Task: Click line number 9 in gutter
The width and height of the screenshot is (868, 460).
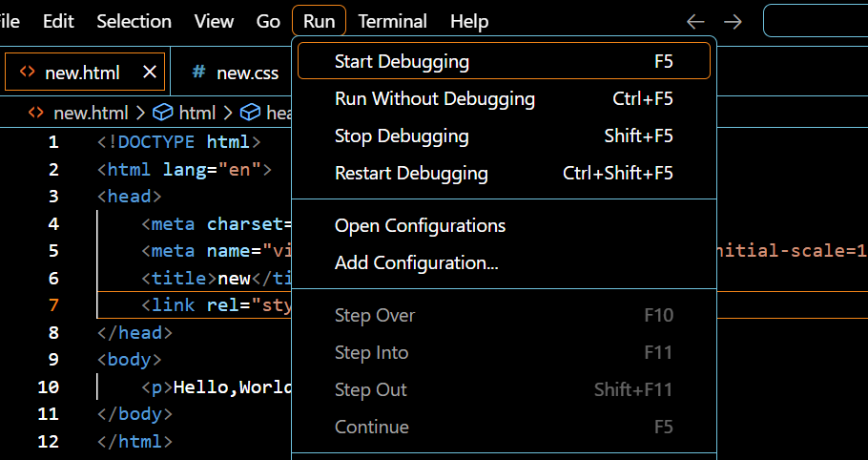Action: (x=53, y=359)
